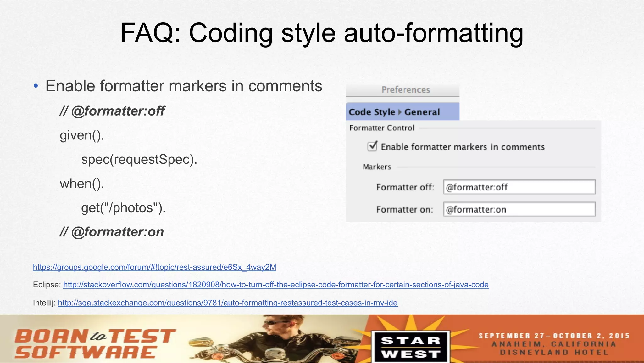Click the STAR WEST logo
Image resolution: width=644 pixels, height=363 pixels.
(x=410, y=346)
